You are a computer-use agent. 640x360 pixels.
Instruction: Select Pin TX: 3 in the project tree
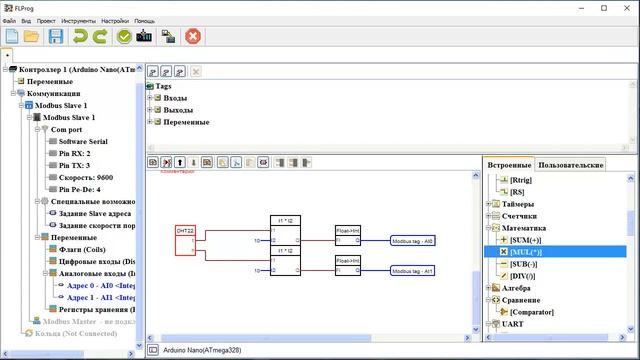74,165
